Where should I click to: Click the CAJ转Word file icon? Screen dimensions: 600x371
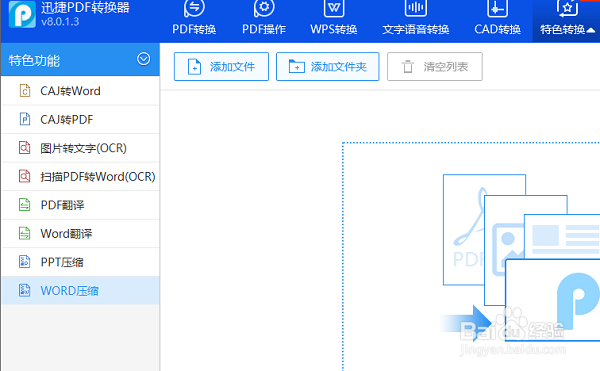(x=25, y=91)
